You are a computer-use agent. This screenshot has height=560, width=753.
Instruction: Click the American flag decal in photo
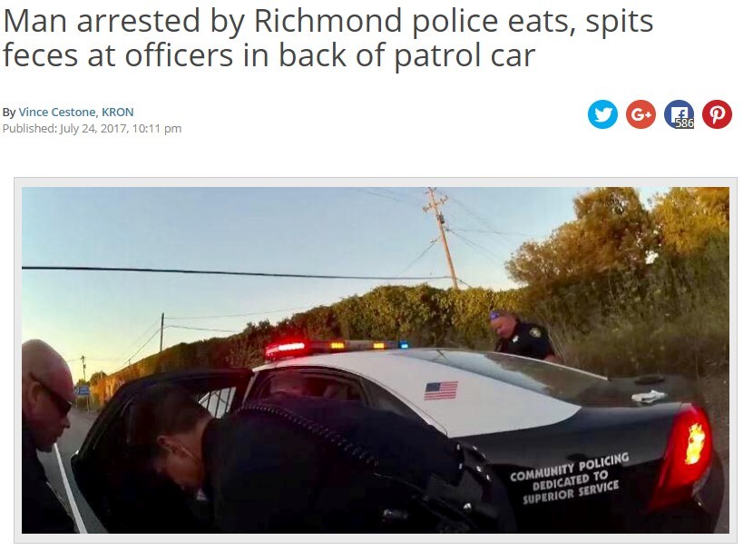pyautogui.click(x=441, y=390)
